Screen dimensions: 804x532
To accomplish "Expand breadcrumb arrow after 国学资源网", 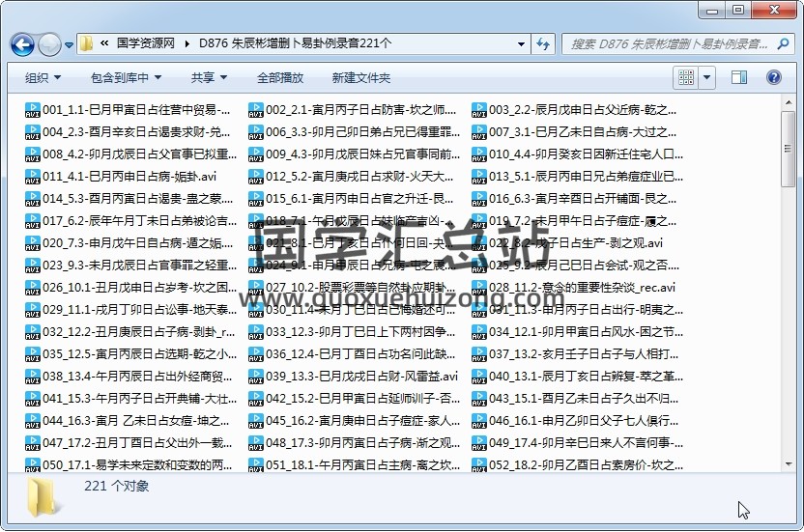I will click(187, 44).
